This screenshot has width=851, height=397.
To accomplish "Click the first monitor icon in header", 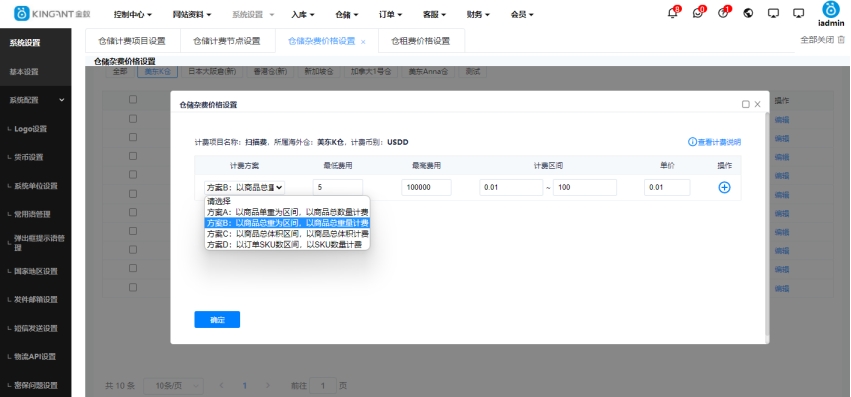I will coord(773,13).
